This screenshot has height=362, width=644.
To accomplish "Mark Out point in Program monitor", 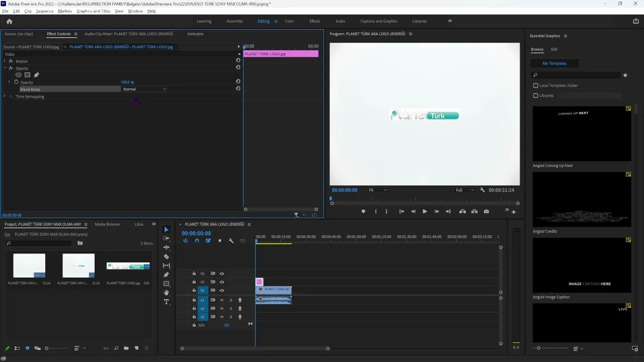I will click(x=387, y=212).
